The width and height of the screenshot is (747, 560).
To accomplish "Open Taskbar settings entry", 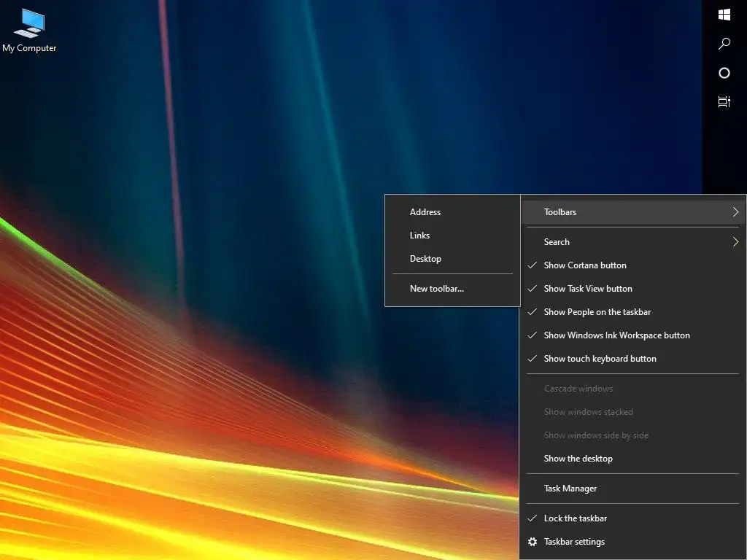I will (632, 542).
